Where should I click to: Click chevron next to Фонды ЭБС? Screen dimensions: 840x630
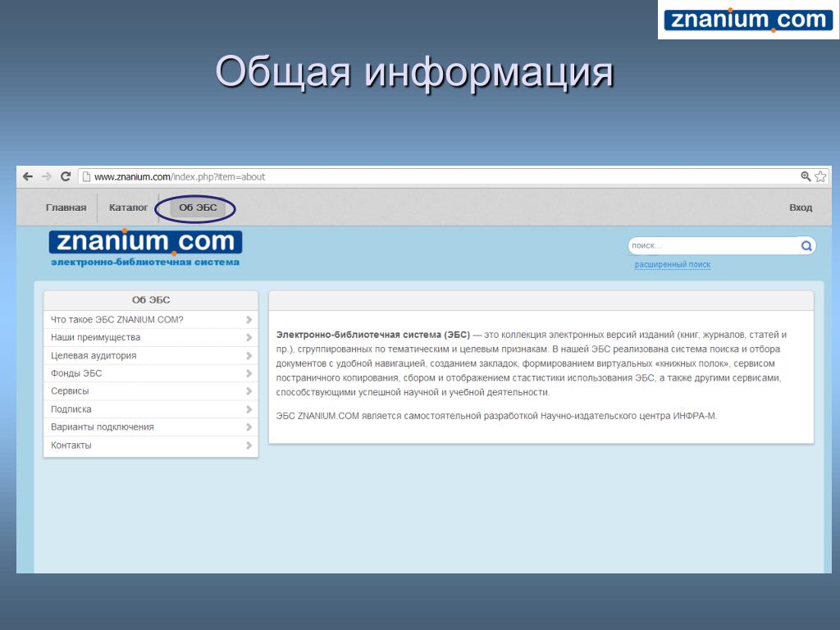249,373
